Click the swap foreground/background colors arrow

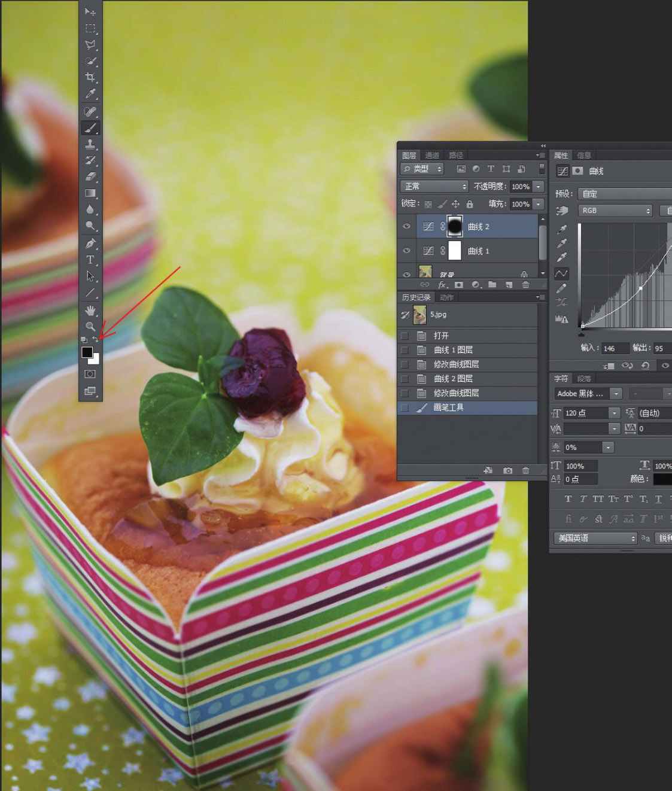pos(96,339)
